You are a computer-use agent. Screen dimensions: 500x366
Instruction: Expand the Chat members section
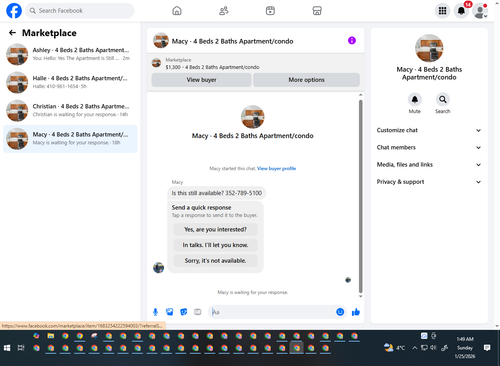pyautogui.click(x=429, y=147)
